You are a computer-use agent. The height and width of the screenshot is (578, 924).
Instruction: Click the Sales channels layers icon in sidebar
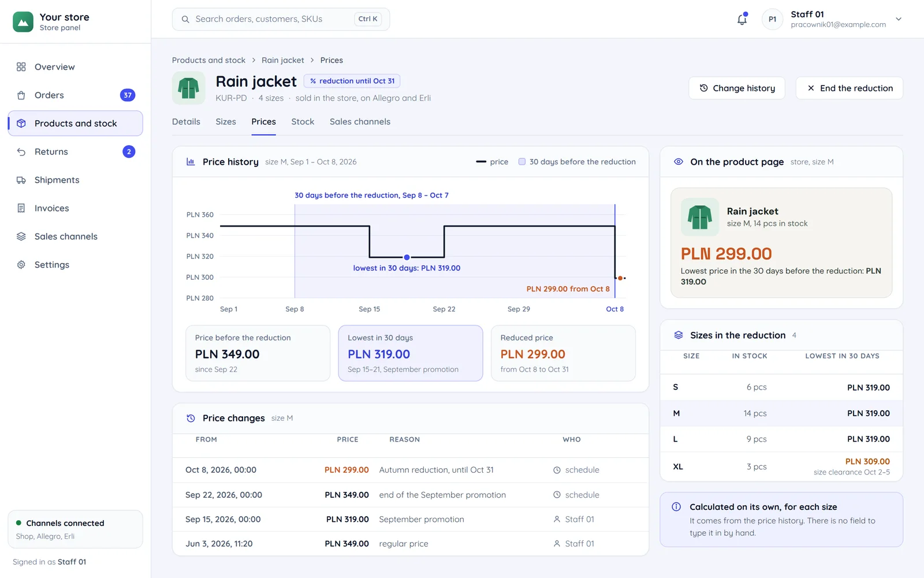[21, 236]
